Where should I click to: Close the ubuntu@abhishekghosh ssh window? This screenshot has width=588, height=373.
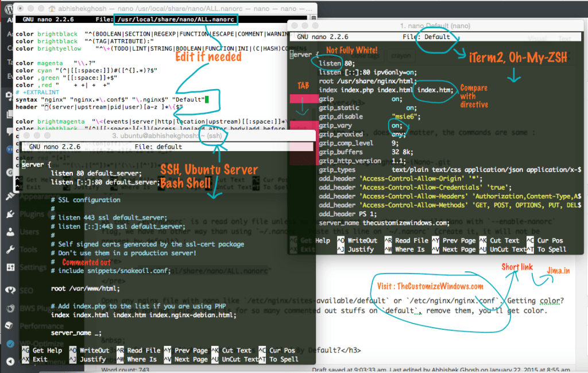tap(26, 136)
